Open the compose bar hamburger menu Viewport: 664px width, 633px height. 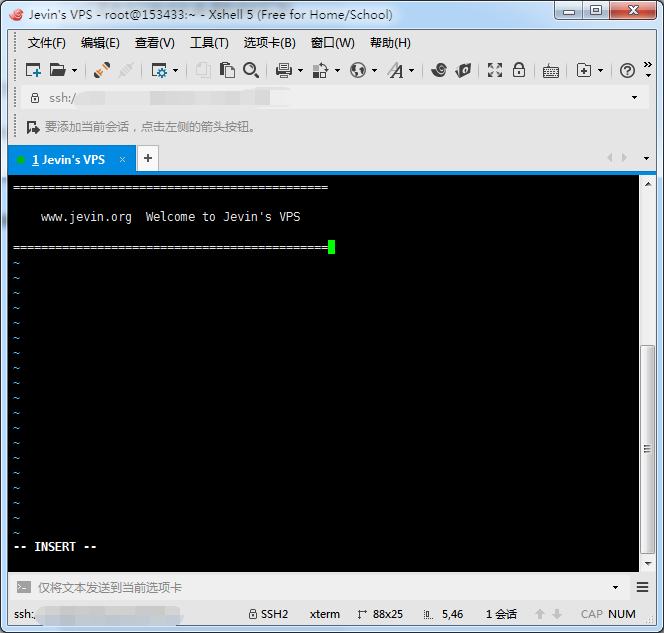(x=642, y=587)
